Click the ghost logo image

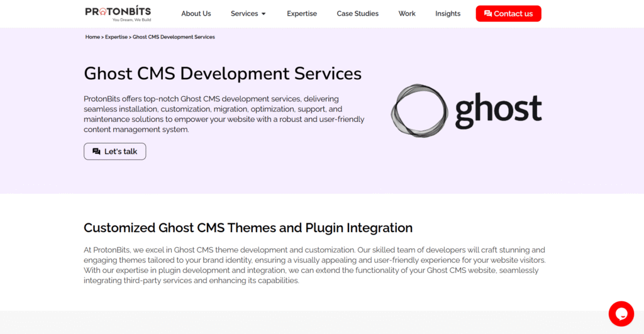(x=466, y=111)
